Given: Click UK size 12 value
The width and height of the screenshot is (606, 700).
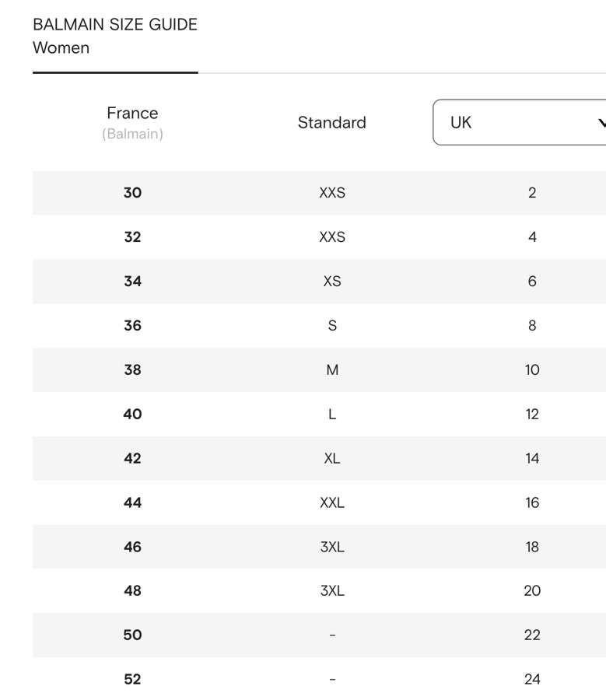Looking at the screenshot, I should pyautogui.click(x=532, y=414).
